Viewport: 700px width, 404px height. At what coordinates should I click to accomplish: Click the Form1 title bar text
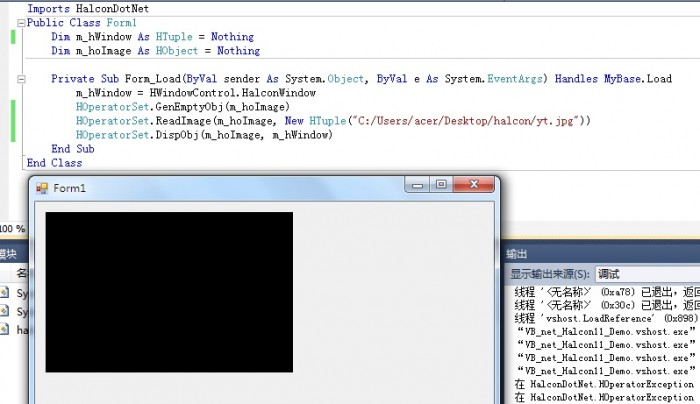(x=69, y=188)
